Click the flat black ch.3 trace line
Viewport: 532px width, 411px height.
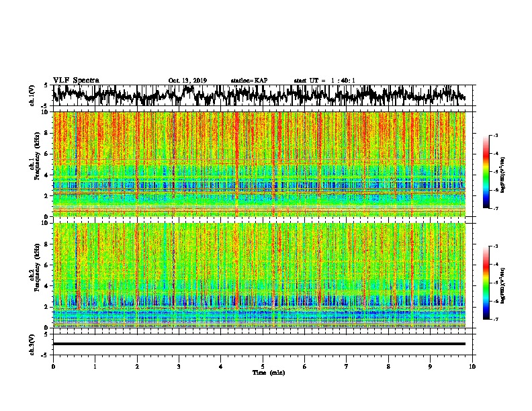259,344
